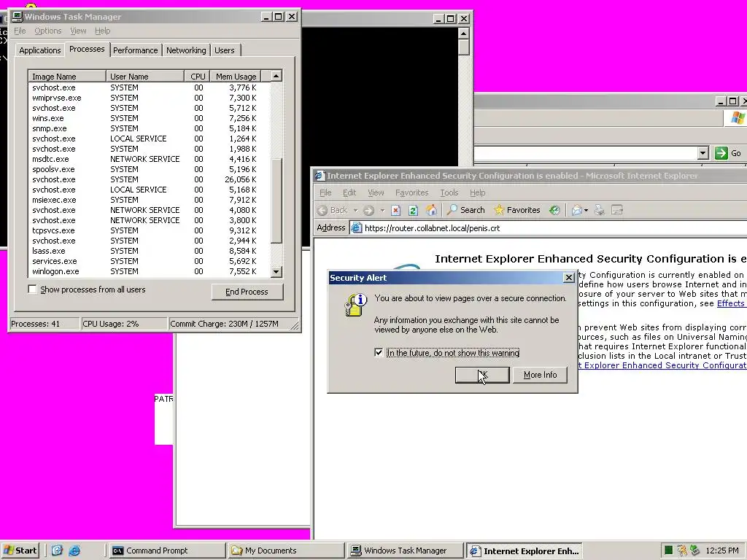Click the Refresh page icon
747x560 pixels.
pos(413,210)
